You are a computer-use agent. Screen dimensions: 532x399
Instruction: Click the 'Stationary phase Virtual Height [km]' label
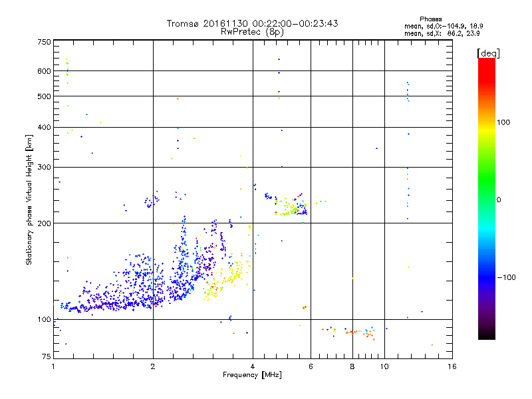click(x=29, y=200)
